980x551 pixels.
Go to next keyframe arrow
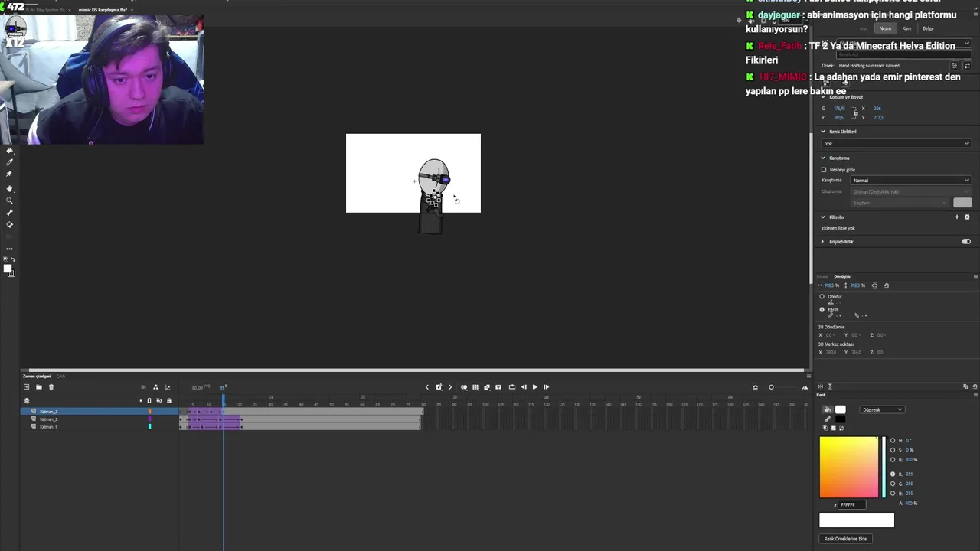pos(450,387)
